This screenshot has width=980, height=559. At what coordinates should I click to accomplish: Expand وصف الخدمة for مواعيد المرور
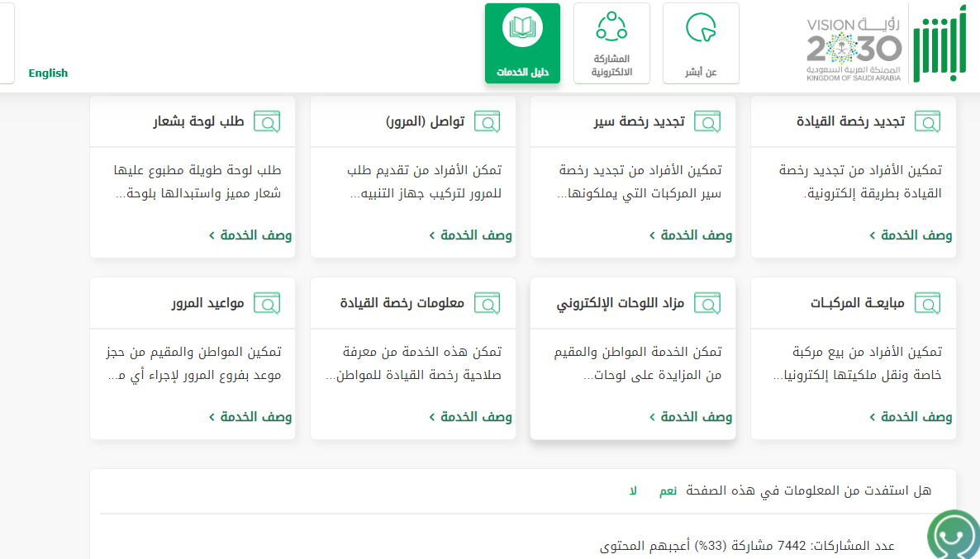coord(250,417)
